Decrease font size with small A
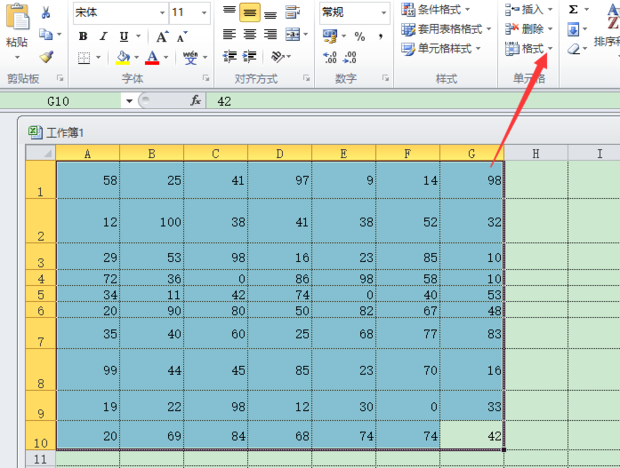 click(181, 37)
